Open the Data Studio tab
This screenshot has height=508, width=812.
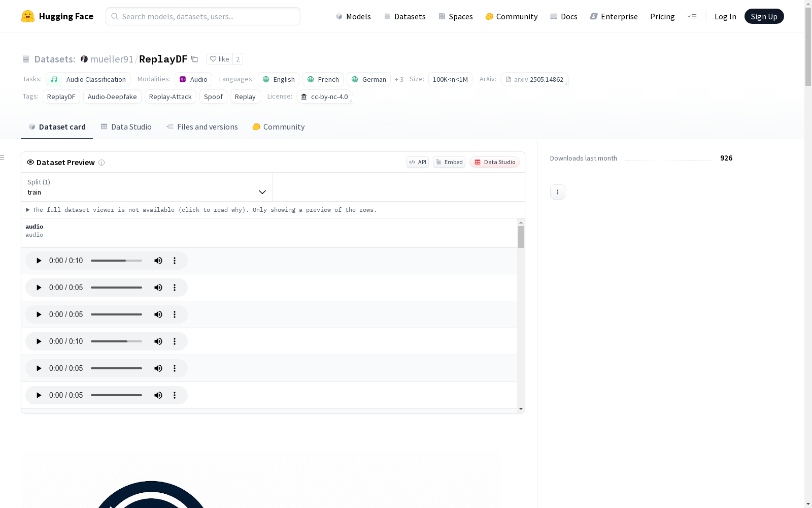point(126,127)
